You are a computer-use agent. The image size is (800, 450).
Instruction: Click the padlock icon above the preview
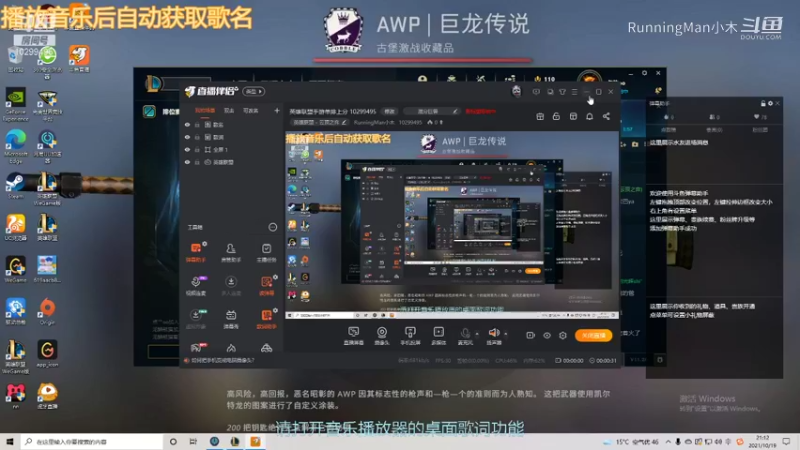556,116
